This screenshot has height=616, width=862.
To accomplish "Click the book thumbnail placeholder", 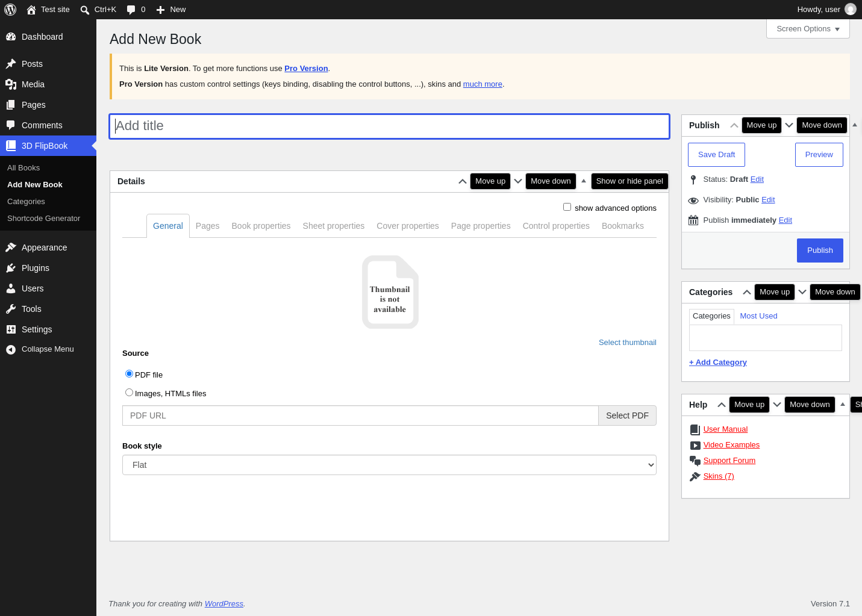I will tap(390, 292).
